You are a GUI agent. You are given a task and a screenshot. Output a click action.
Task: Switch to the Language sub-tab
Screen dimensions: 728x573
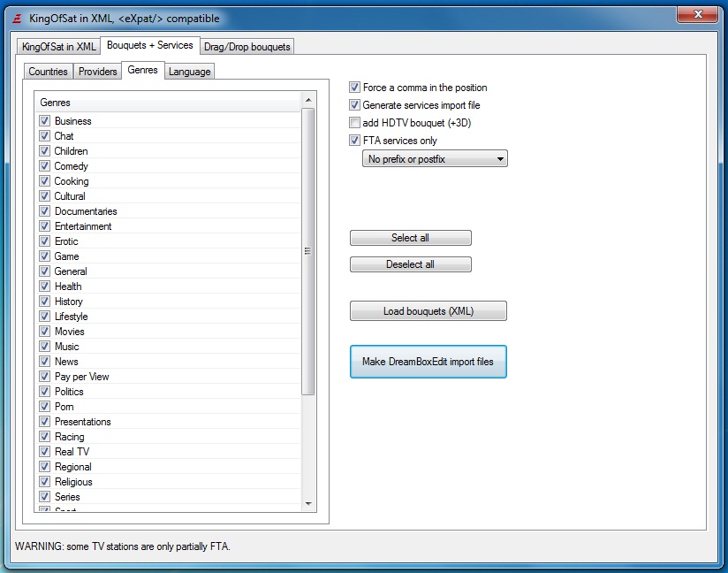point(189,72)
